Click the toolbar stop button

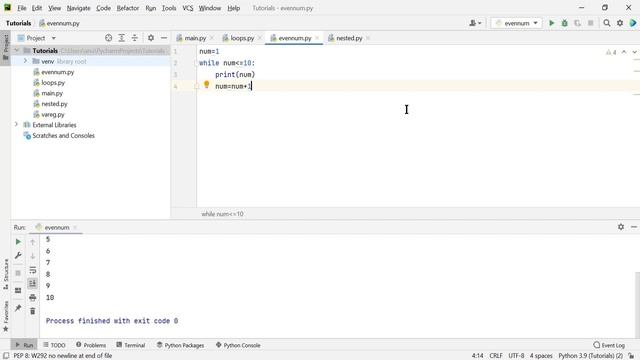pos(590,23)
